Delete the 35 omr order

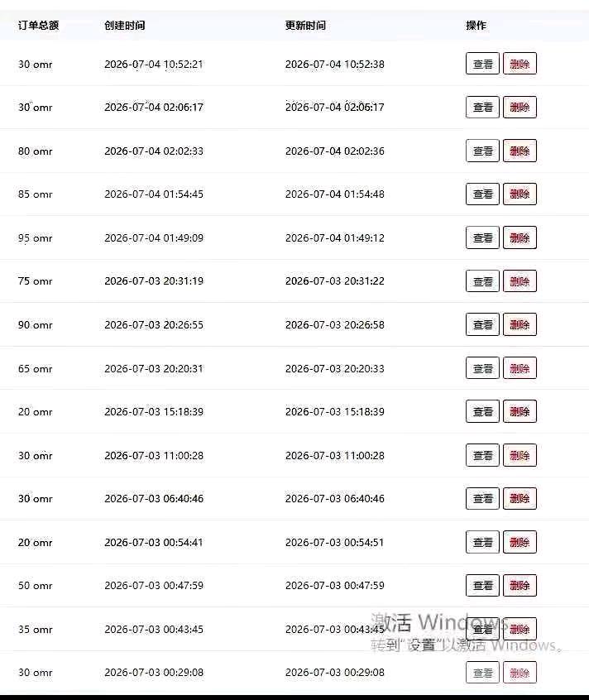520,629
